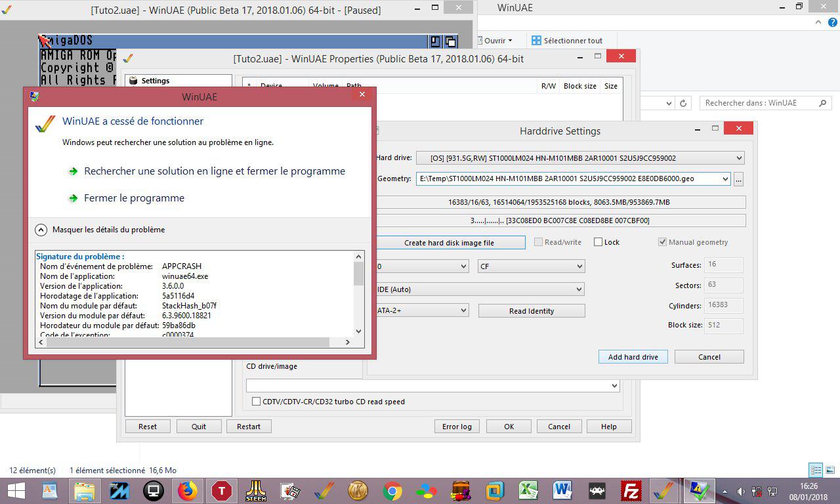This screenshot has width=840, height=504.
Task: Click the Windows Start button
Action: click(15, 490)
